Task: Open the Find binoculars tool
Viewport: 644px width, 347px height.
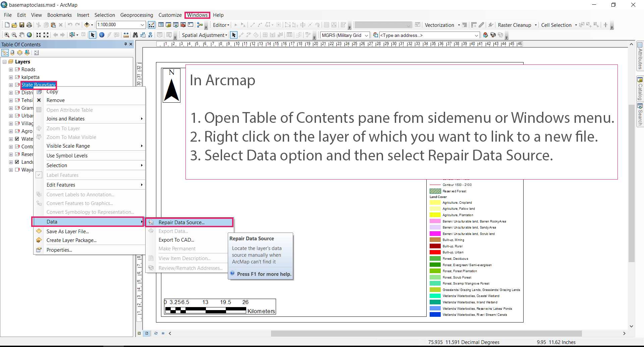Action: point(135,35)
